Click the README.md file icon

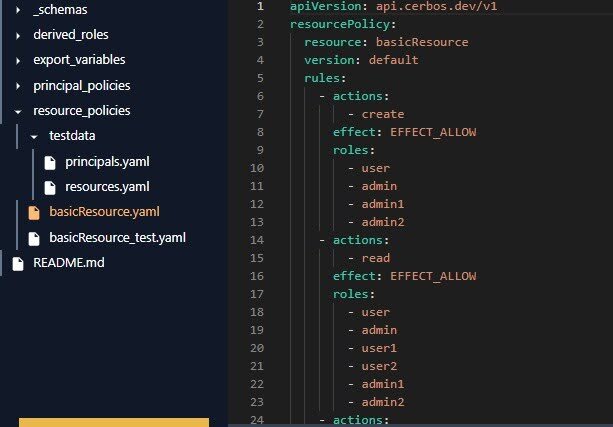[18, 264]
